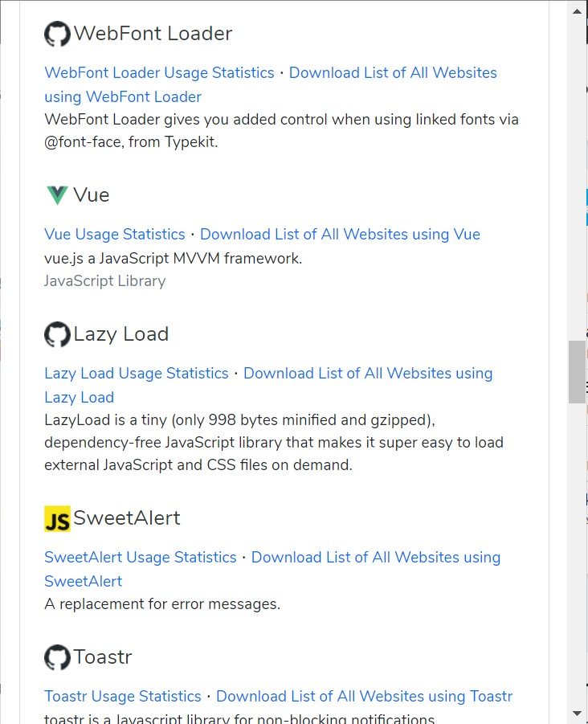Image resolution: width=588 pixels, height=724 pixels.
Task: Click the scrollbar down arrow
Action: click(577, 714)
